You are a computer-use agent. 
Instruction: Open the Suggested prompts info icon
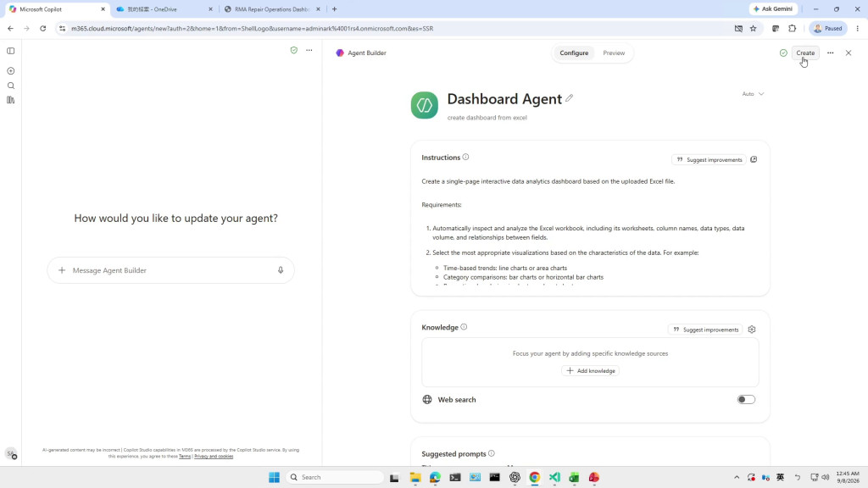pos(492,454)
